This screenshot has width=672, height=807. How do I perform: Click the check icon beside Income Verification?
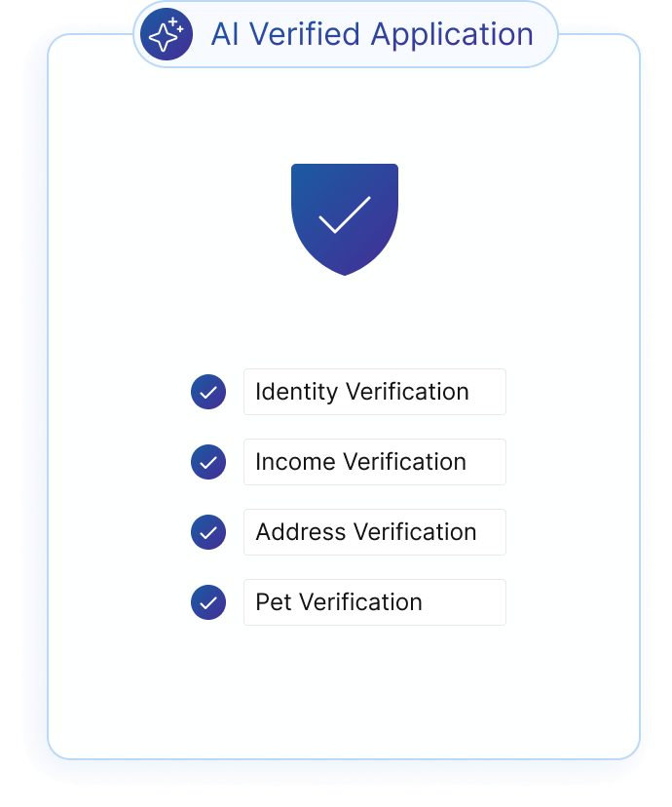[x=208, y=463]
